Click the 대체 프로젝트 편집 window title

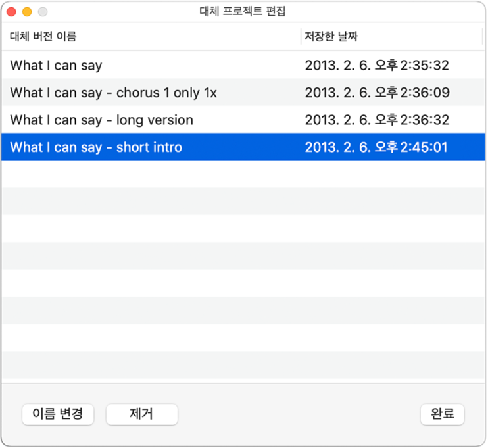click(243, 12)
